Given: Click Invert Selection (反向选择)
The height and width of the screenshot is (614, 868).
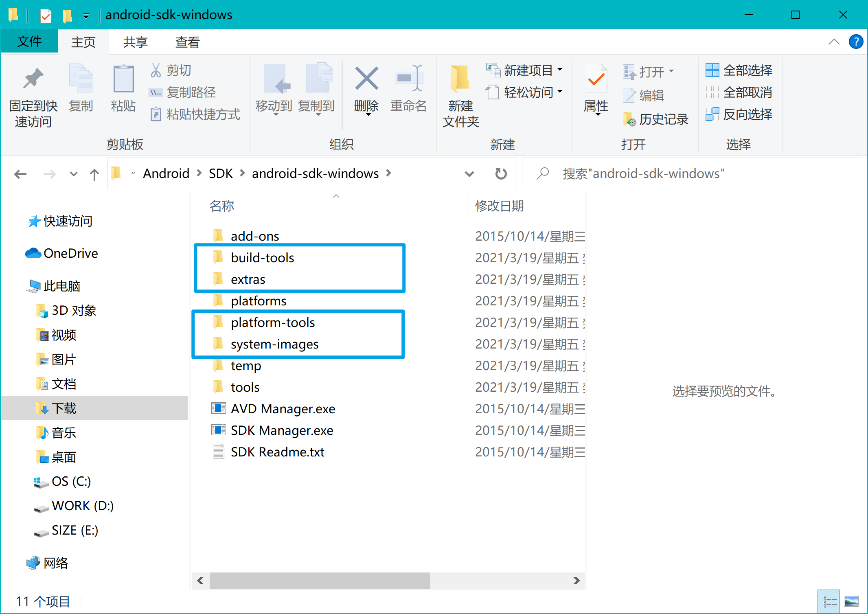Looking at the screenshot, I should point(739,114).
